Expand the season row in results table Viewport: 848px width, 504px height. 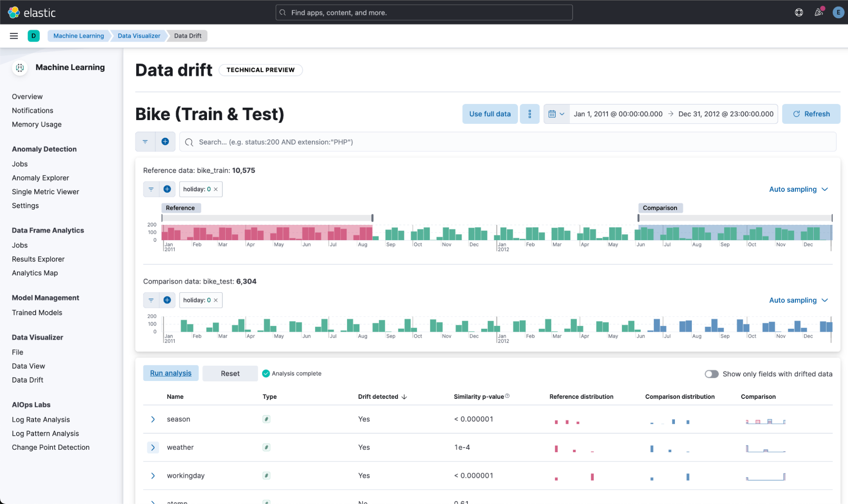click(153, 419)
